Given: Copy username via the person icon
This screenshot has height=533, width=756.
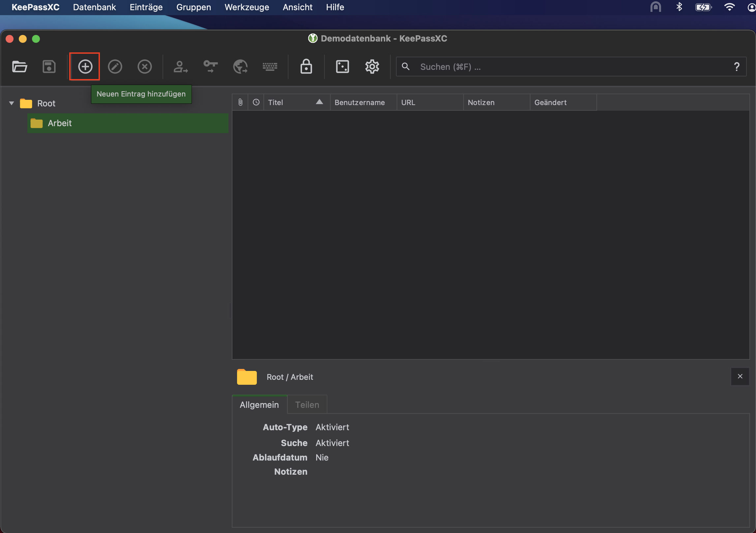Looking at the screenshot, I should pos(180,67).
